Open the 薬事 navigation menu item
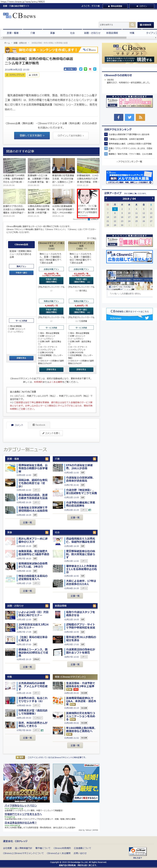Screen dimensions: 157x868 (53, 33)
